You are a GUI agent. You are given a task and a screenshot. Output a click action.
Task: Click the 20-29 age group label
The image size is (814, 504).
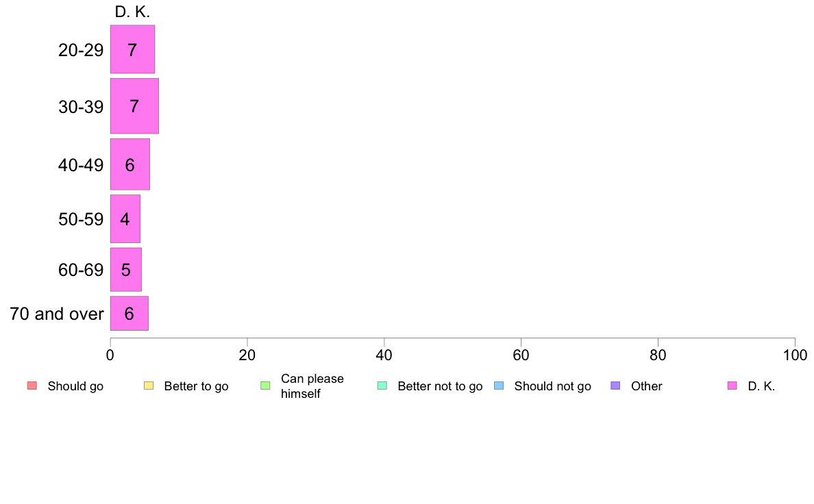(x=81, y=50)
